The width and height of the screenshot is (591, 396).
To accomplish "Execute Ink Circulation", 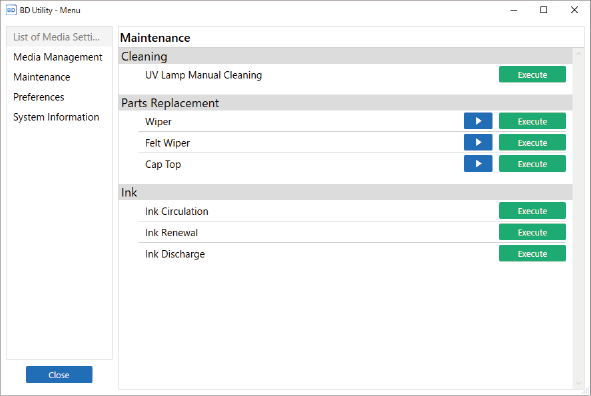I will pyautogui.click(x=532, y=211).
